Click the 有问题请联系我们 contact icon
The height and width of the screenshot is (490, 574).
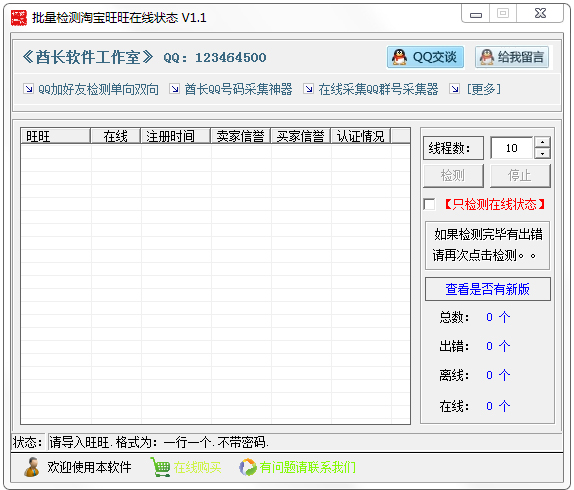[x=248, y=467]
